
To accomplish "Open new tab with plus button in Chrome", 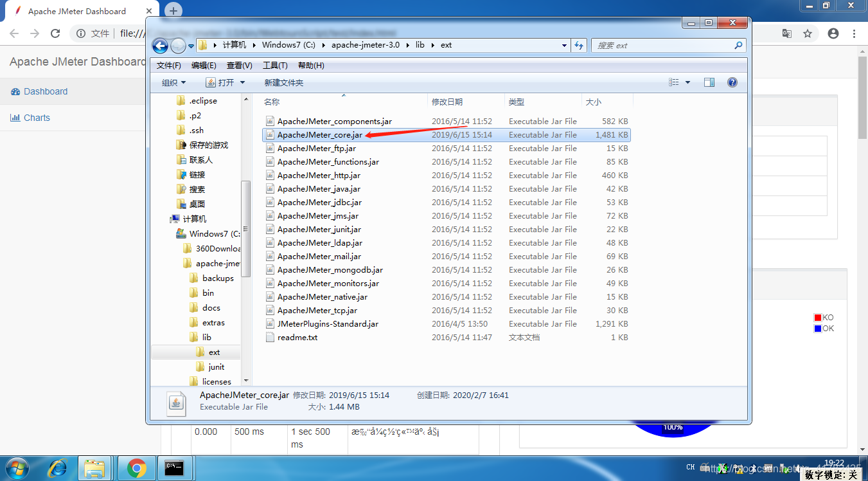I will (173, 11).
